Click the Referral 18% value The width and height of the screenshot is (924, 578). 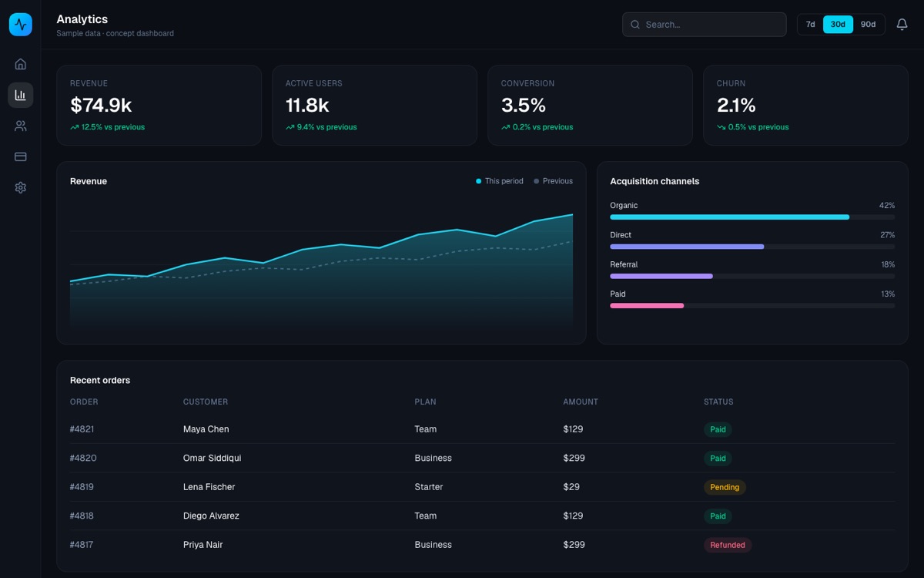888,264
